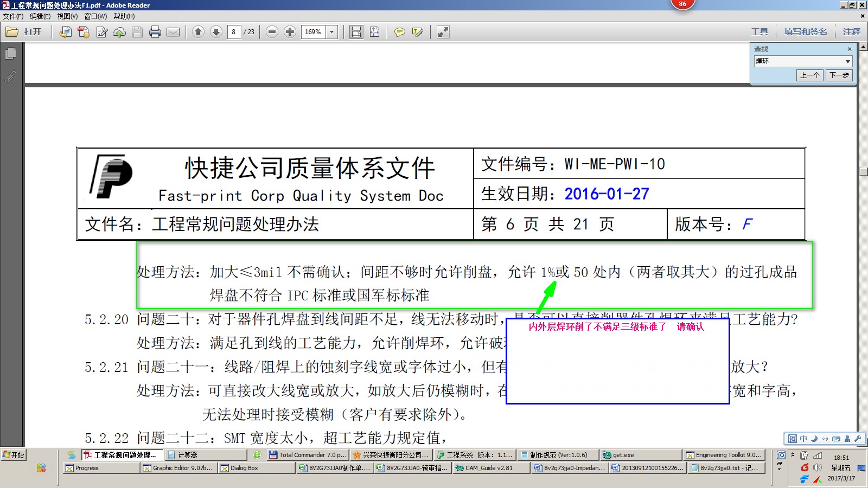
Task: Switch to the 计算器 taskbar window
Action: (206, 455)
